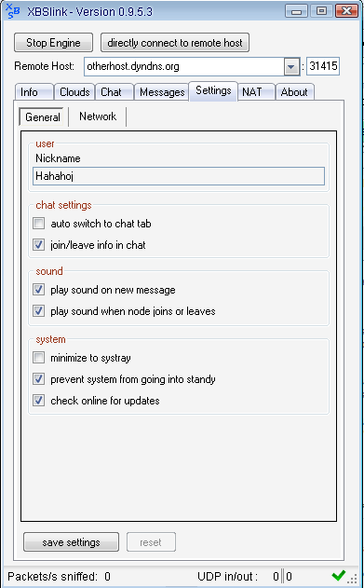
Task: Click the save settings button
Action: click(x=71, y=542)
